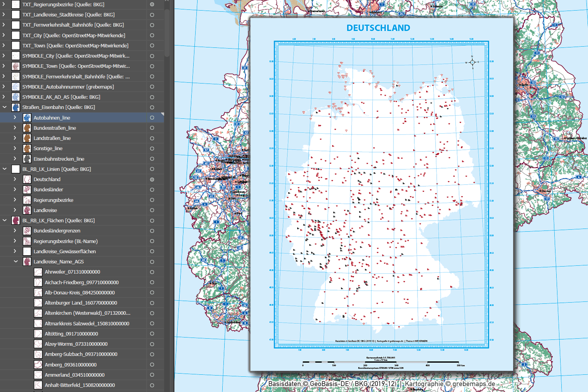Viewport: 588px width, 392px height.
Task: Click the SYMBOLE_Autobahnnummer layer thumbnail
Action: [16, 87]
